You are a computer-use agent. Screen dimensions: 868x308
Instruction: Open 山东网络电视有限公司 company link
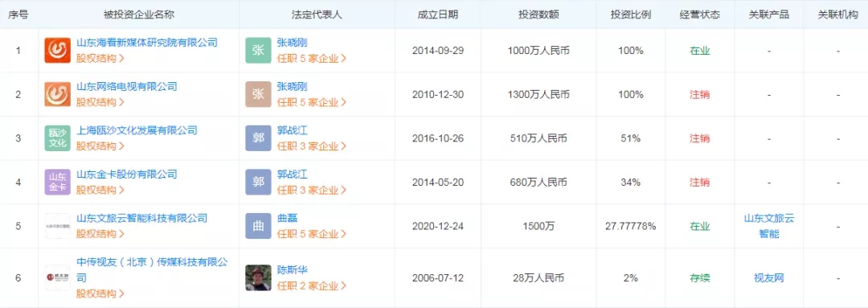click(x=127, y=86)
